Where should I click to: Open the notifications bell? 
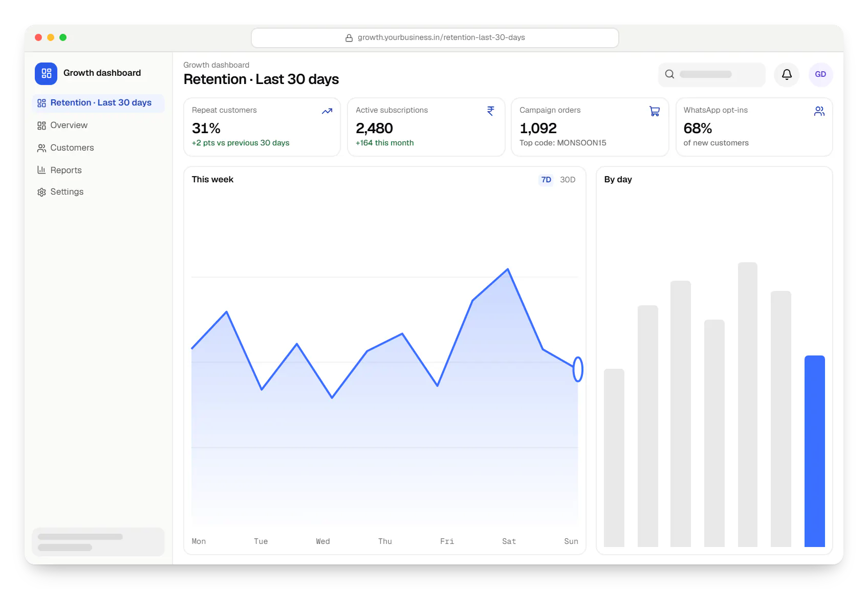(x=787, y=74)
